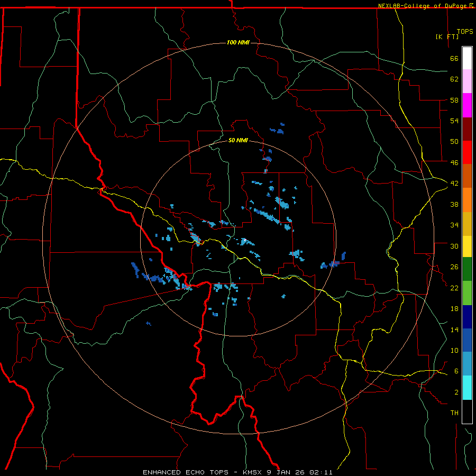Click the 22 value on the legend
476x476 pixels.
[454, 288]
